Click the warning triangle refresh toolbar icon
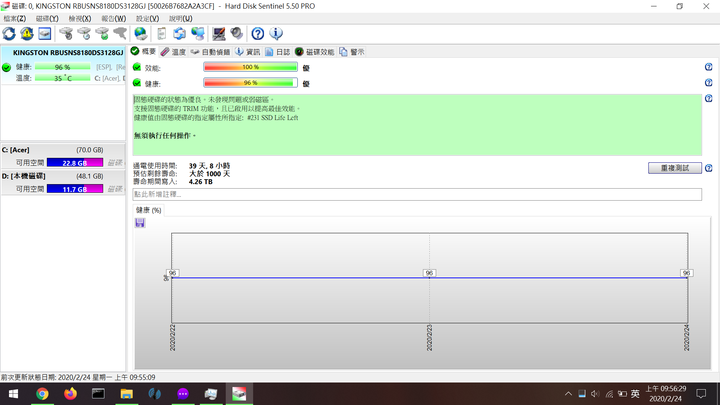 (x=27, y=34)
